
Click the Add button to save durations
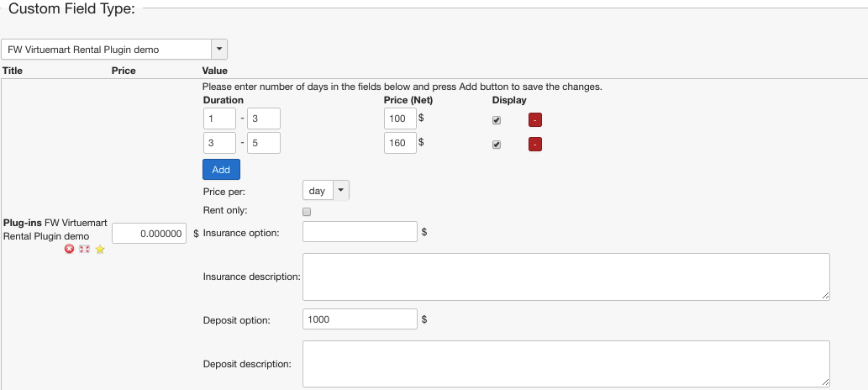[221, 169]
